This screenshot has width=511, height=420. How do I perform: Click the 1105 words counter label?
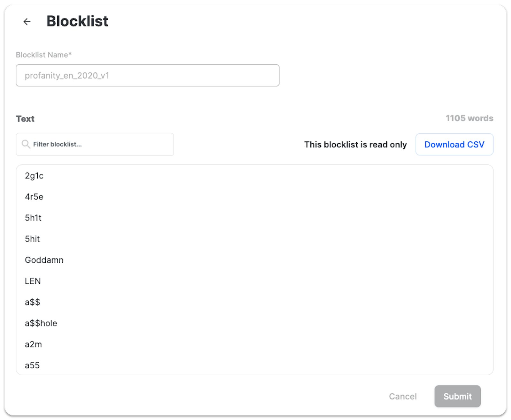[x=469, y=118]
